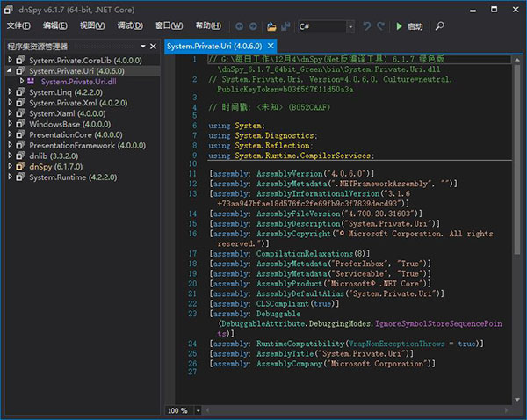Click AssemblyCompany attribute on line 26
Viewport: 527px width, 420px height.
(x=289, y=364)
